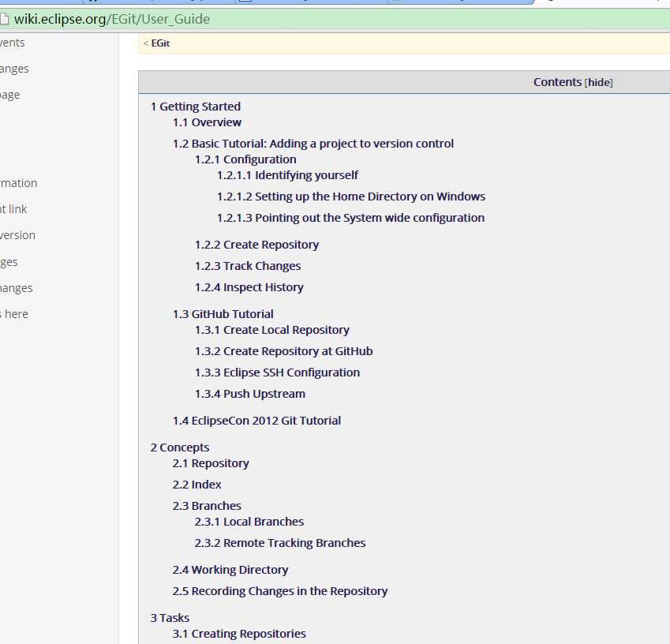
Task: Open 3.1 Creating Repositories
Action: [x=239, y=634]
